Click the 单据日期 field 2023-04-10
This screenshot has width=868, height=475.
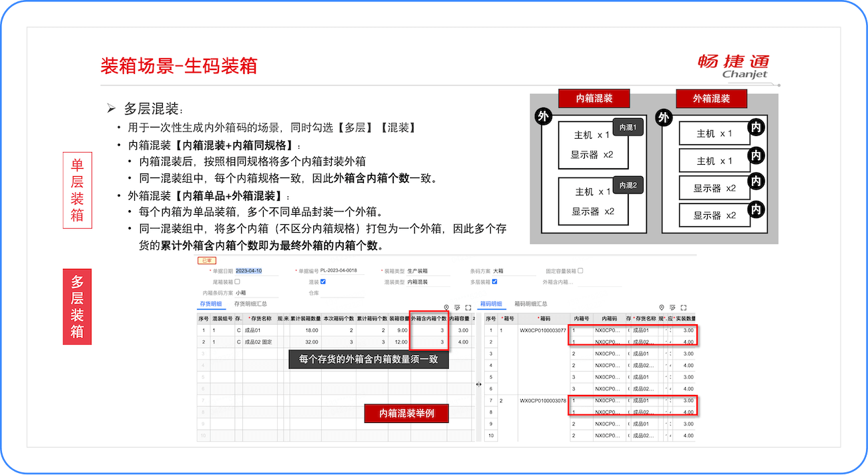coord(249,272)
